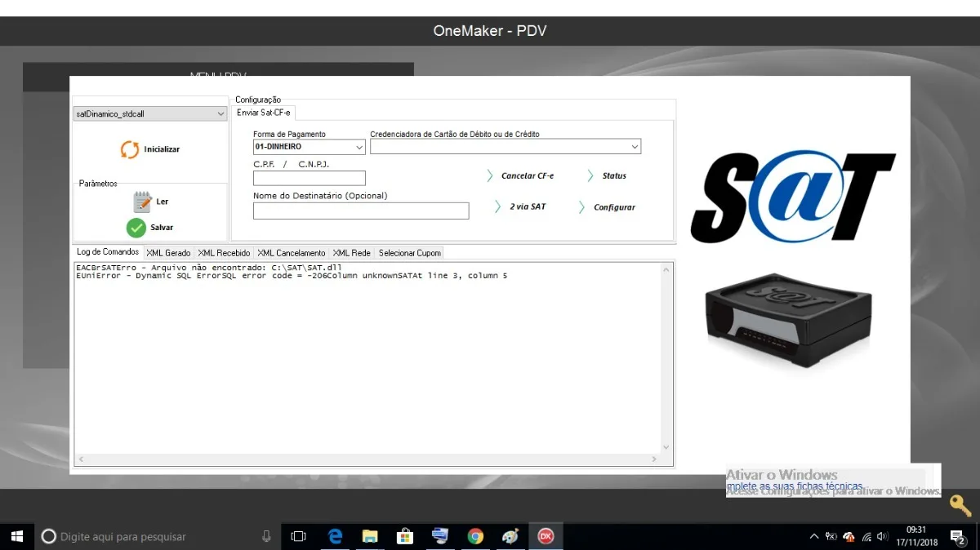Click the microphone icon in search box
This screenshot has width=980, height=550.
[266, 536]
